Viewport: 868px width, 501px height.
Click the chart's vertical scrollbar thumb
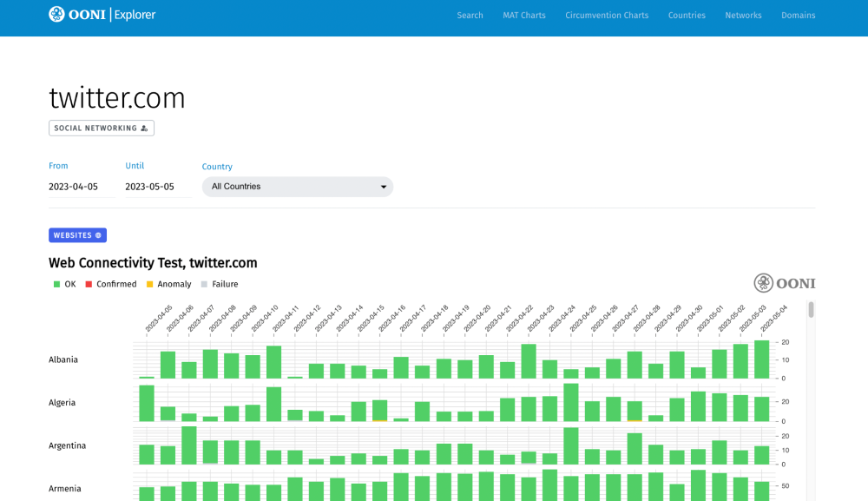(812, 310)
